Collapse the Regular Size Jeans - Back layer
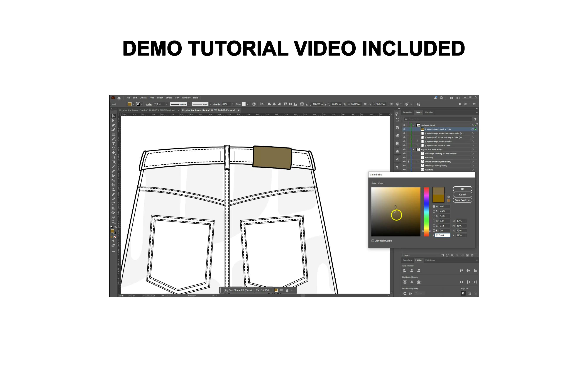 point(414,149)
